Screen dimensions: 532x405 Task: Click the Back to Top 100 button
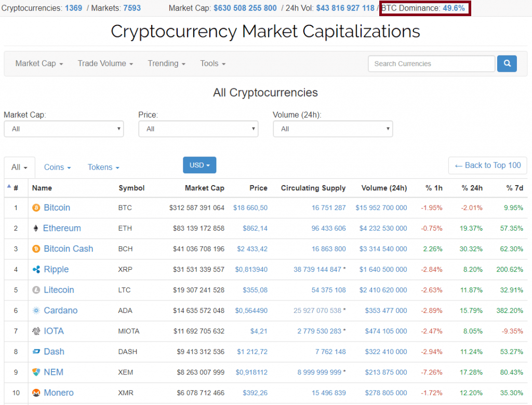487,165
